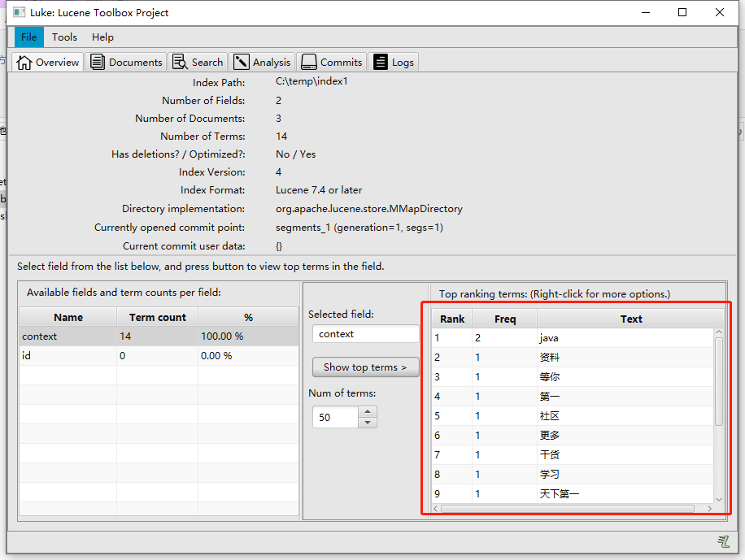Click the Rank column header
This screenshot has width=745, height=560.
(x=452, y=319)
